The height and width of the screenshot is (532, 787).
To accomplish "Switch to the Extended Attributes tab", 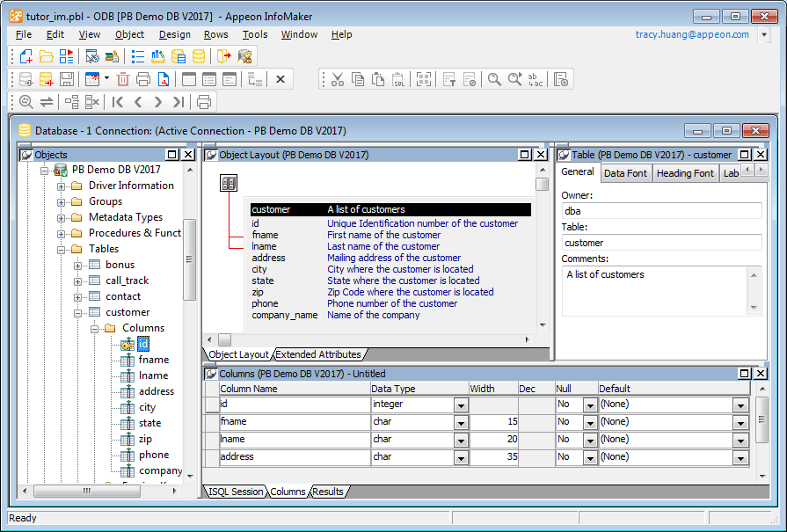I will (x=318, y=354).
